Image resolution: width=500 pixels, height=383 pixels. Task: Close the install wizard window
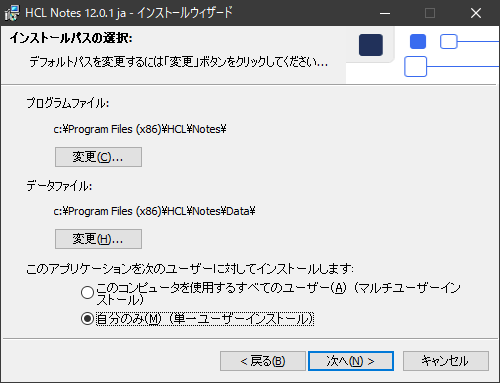click(x=476, y=13)
